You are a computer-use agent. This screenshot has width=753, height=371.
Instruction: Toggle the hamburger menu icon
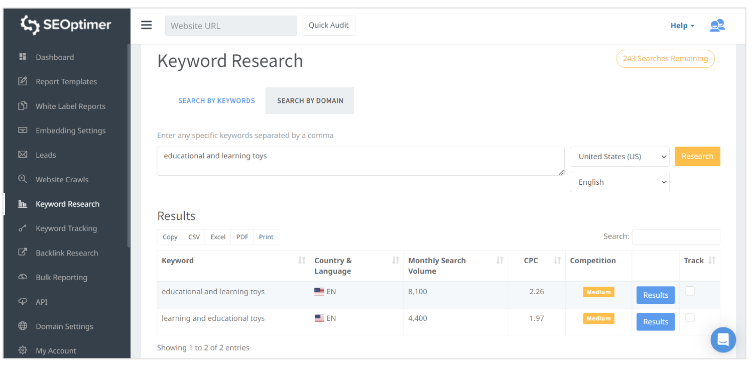(146, 25)
